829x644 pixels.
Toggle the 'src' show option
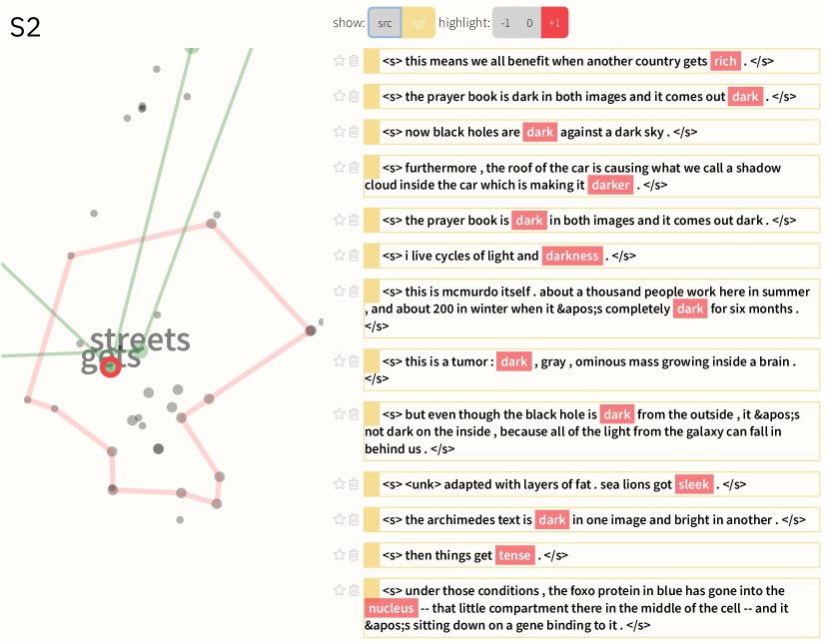coord(386,23)
